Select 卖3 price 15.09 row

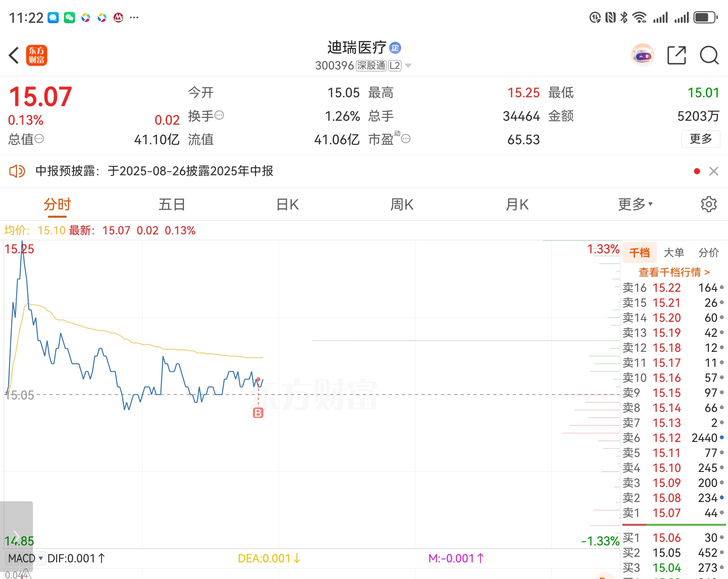click(x=673, y=483)
